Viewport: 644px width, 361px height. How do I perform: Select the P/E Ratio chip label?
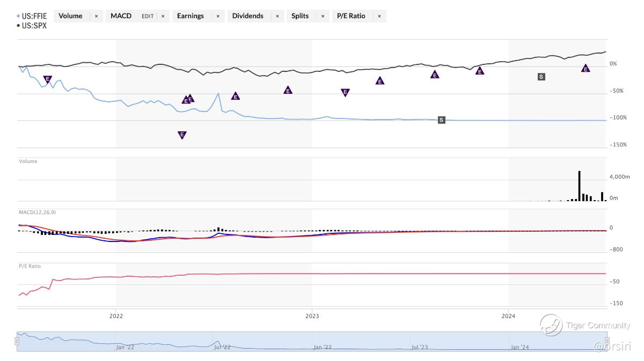tap(351, 16)
